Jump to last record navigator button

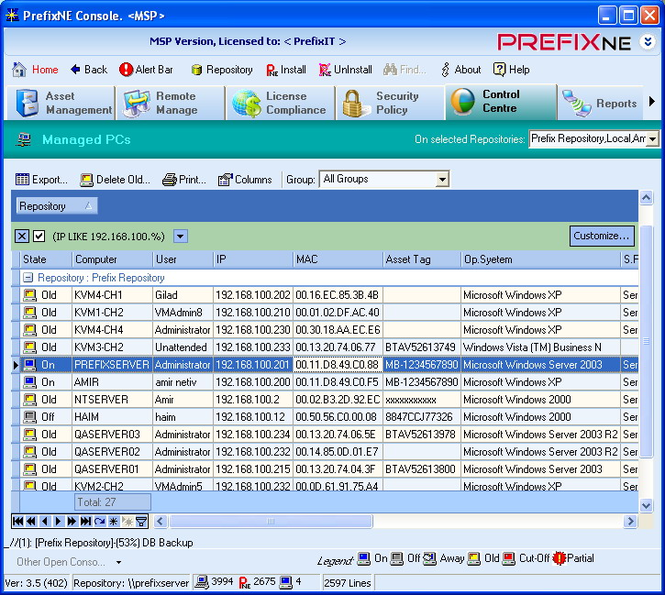85,521
